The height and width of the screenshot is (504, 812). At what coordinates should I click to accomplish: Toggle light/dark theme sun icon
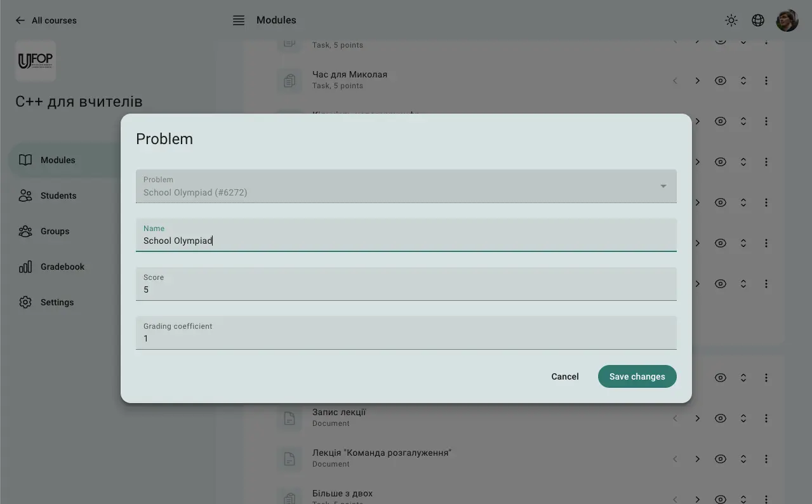(x=731, y=20)
